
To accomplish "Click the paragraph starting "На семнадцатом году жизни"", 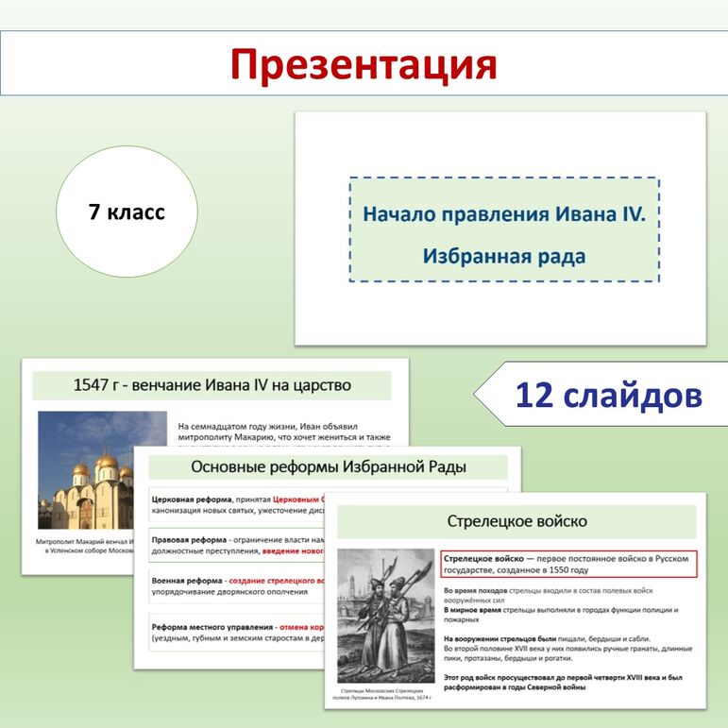I will coord(283,432).
